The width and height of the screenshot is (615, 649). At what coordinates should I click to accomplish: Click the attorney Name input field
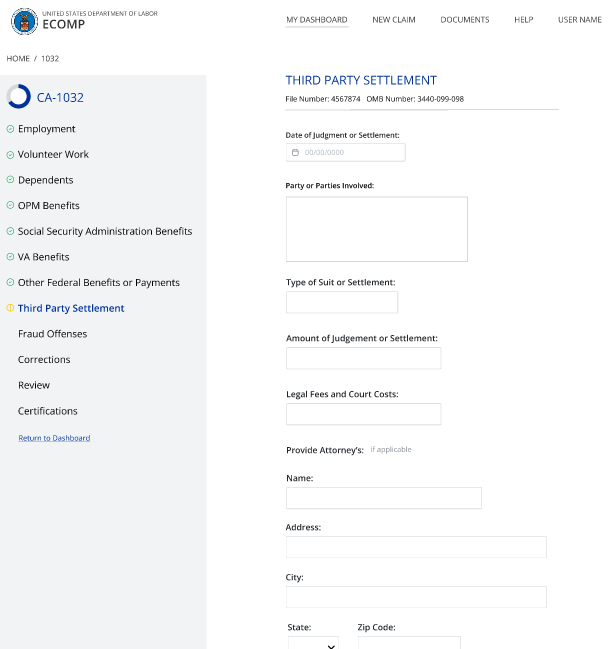(x=383, y=498)
